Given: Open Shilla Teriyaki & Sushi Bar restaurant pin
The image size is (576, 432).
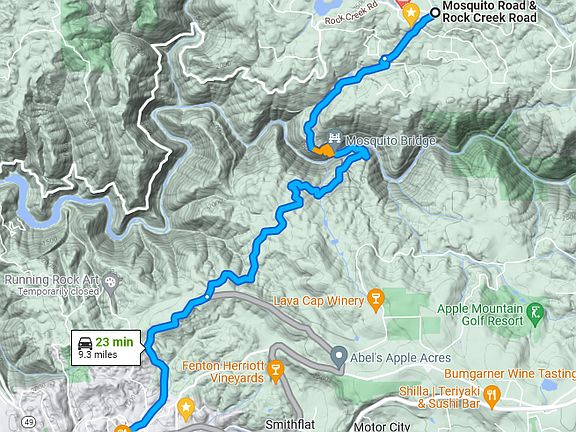Looking at the screenshot, I should (x=492, y=397).
